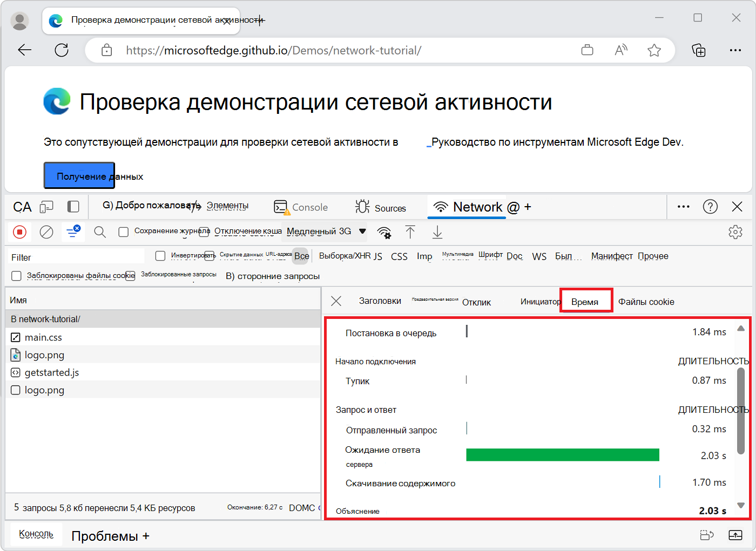Click the browser address bar URL
This screenshot has height=551, width=756.
click(273, 50)
